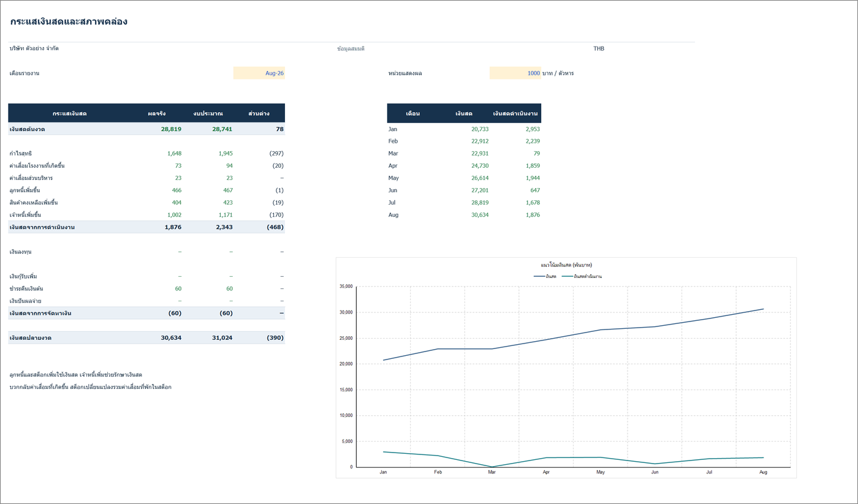Click the 'เจ้าหนี้เพิ่มขึ้น' budget value '1,171'
The width and height of the screenshot is (858, 504).
[x=226, y=215]
